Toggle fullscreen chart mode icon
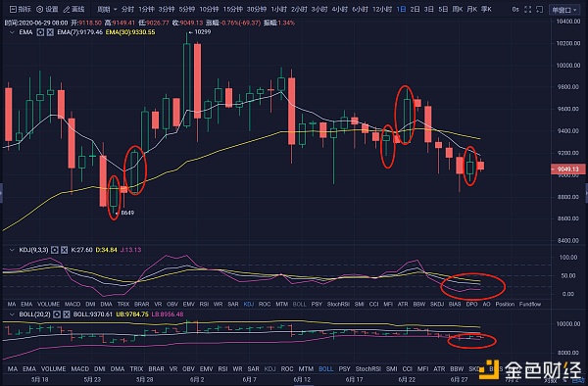Screen dimensions: 588x386 (x=527, y=10)
